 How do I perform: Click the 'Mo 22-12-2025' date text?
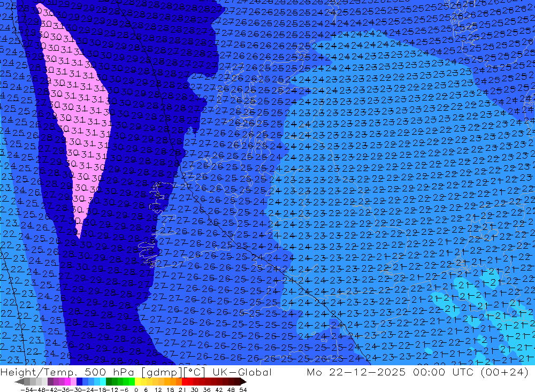(356, 372)
